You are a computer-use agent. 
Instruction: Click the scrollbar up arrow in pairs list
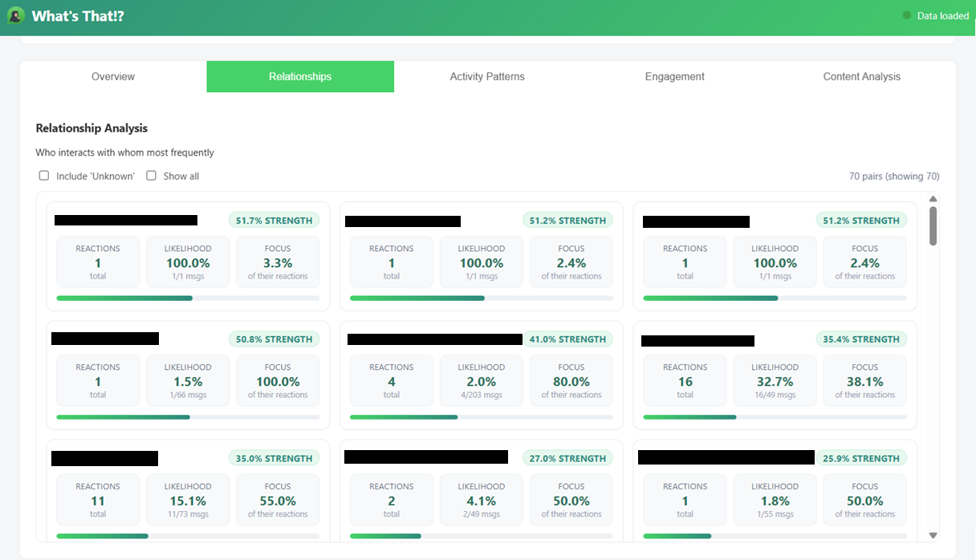933,199
